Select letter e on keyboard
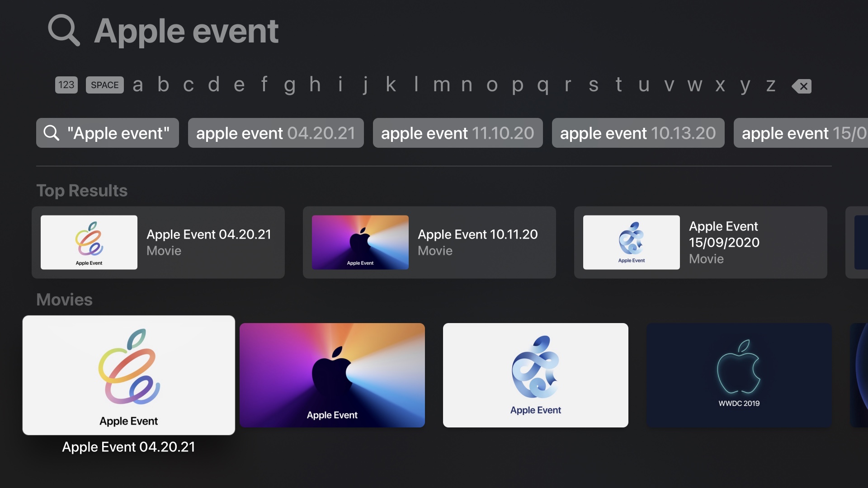This screenshot has height=488, width=868. coord(239,85)
